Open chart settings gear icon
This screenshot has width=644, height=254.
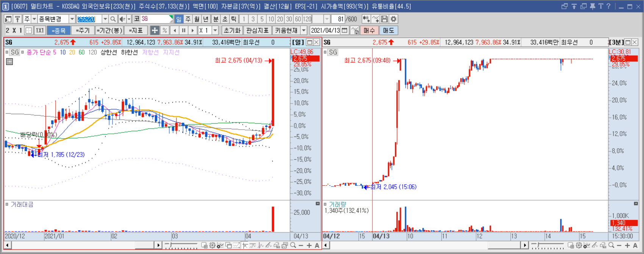(394, 19)
